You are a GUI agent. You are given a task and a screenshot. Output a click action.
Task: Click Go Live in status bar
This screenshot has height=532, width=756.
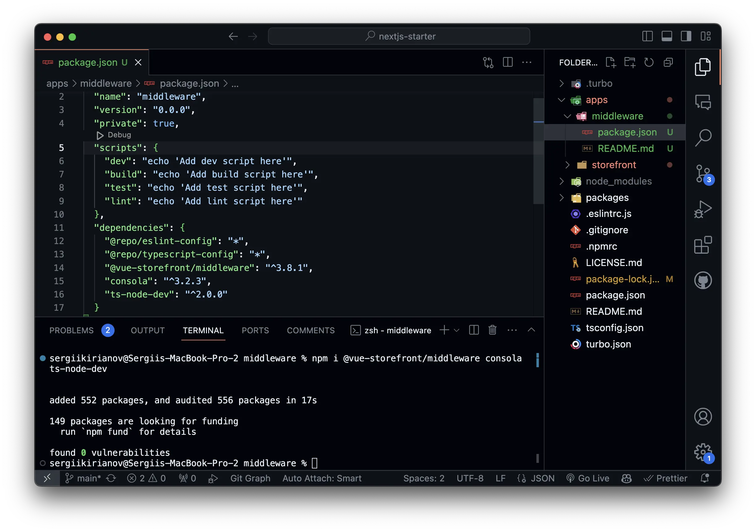[x=588, y=478]
